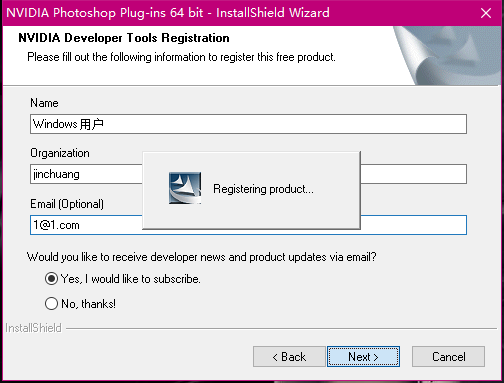The width and height of the screenshot is (504, 383).
Task: Go back using the Back button
Action: [x=289, y=357]
